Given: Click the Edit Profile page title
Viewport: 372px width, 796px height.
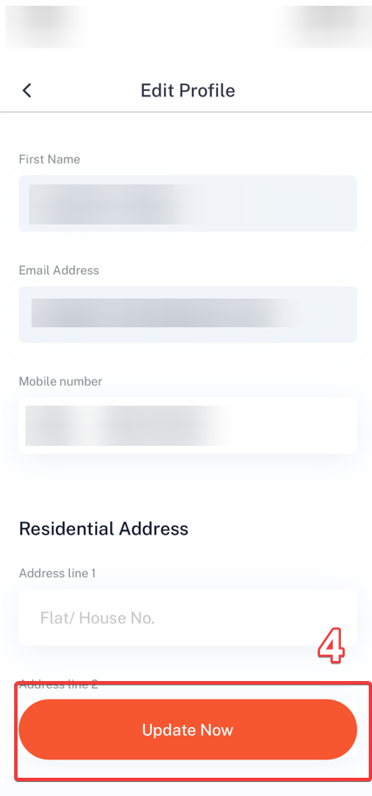Looking at the screenshot, I should pyautogui.click(x=188, y=91).
